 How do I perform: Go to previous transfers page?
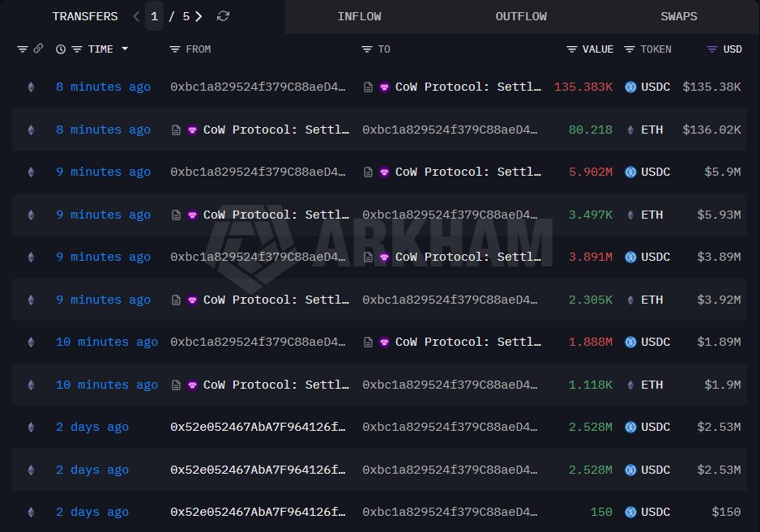pyautogui.click(x=136, y=16)
